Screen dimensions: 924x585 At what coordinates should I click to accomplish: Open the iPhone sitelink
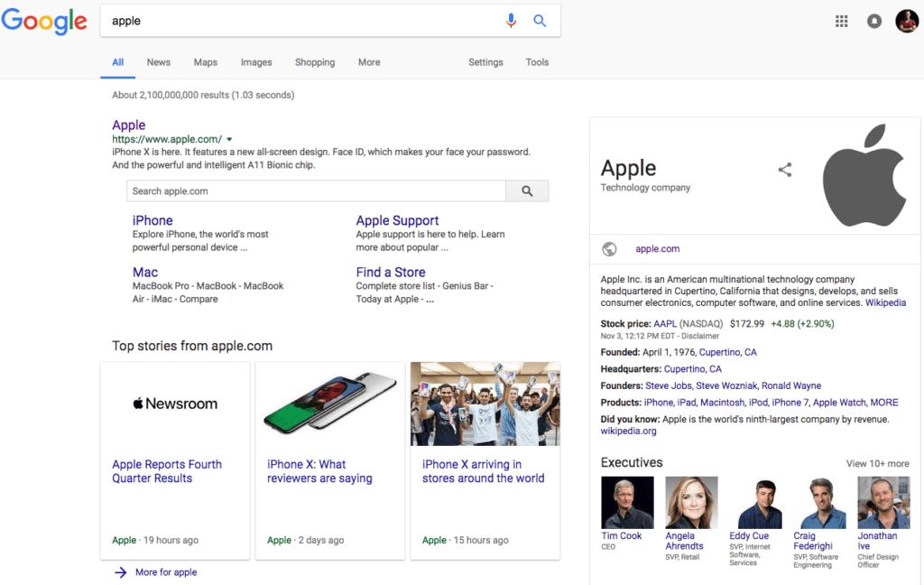(x=152, y=220)
